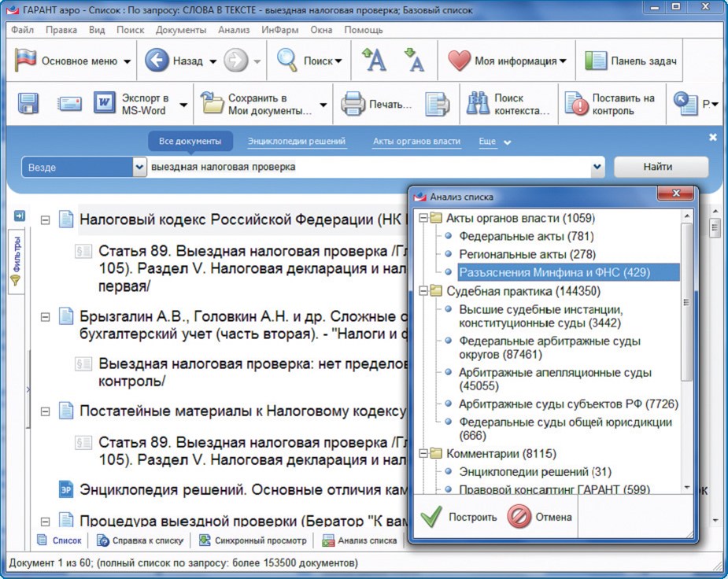Click Export to MS-Word icon
The width and height of the screenshot is (728, 579).
click(x=105, y=104)
